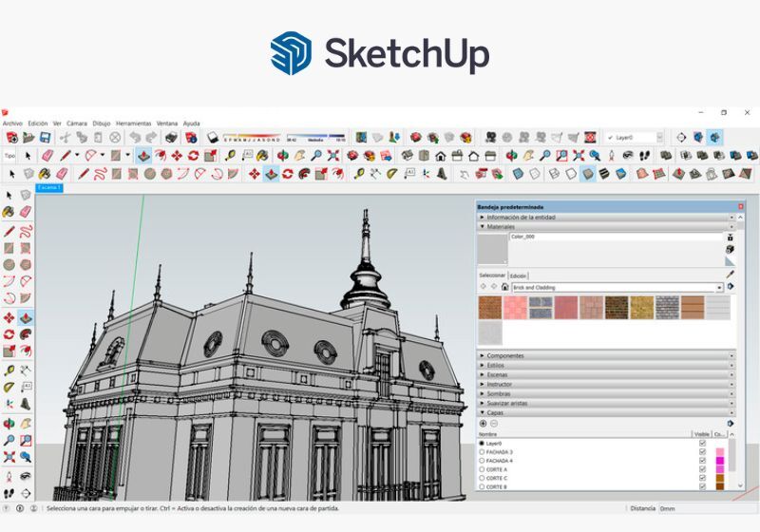This screenshot has width=760, height=532.
Task: Expand the Estilos panel
Action: [606, 365]
